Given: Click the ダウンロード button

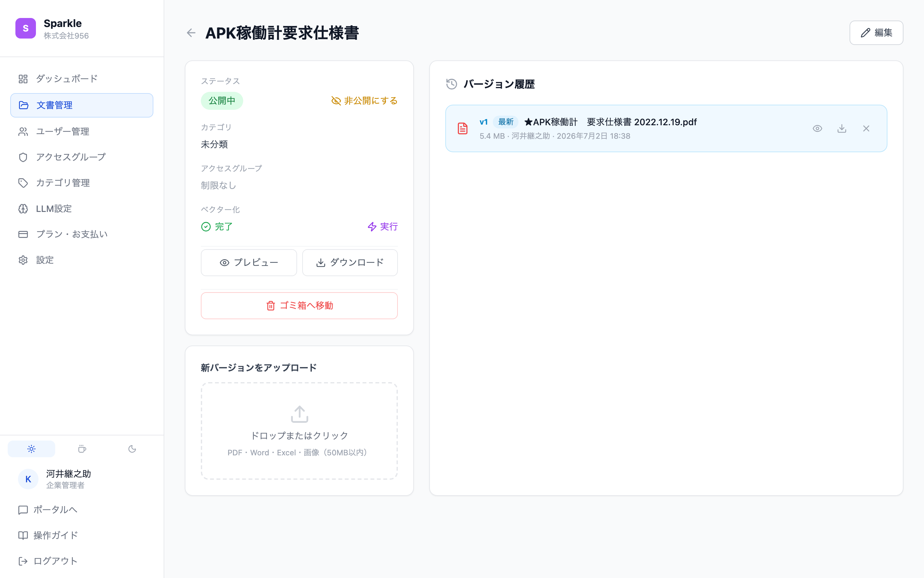Looking at the screenshot, I should click(350, 263).
